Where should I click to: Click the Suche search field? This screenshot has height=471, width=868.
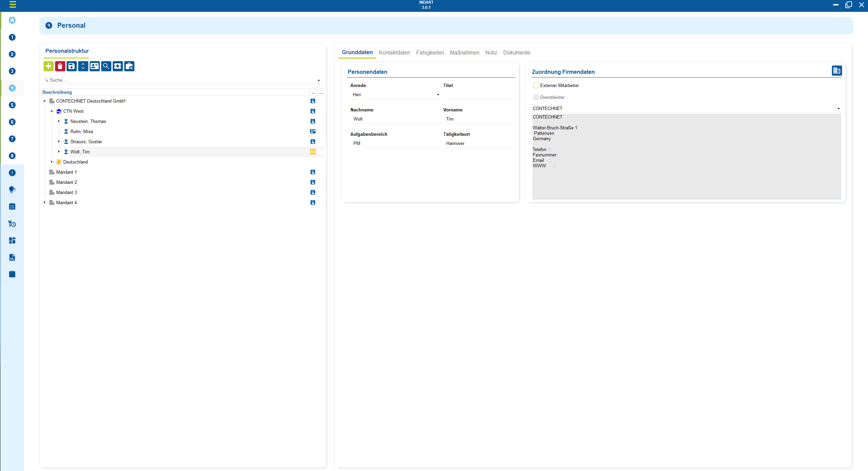180,80
